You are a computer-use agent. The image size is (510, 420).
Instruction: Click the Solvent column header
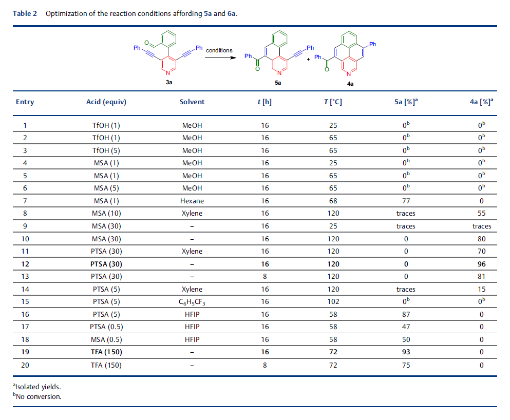[192, 102]
